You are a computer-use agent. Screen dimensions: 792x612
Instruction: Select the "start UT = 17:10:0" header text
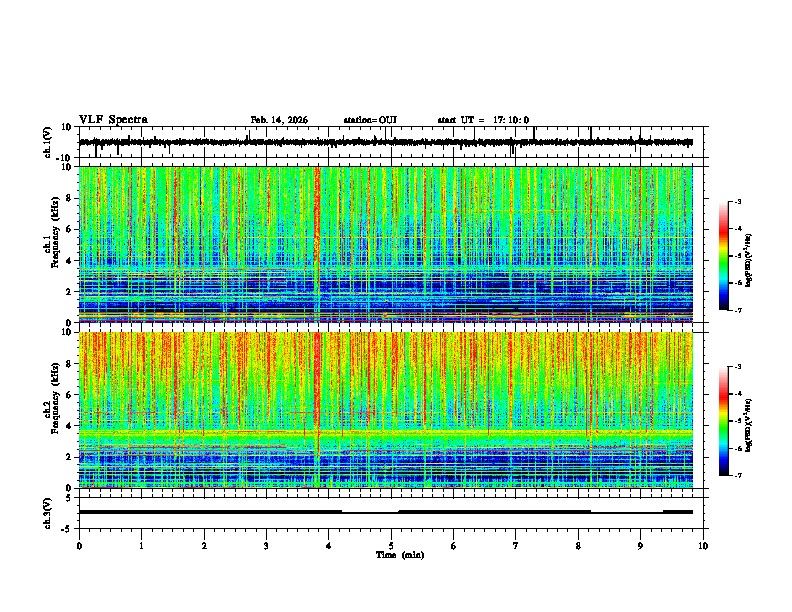click(483, 120)
